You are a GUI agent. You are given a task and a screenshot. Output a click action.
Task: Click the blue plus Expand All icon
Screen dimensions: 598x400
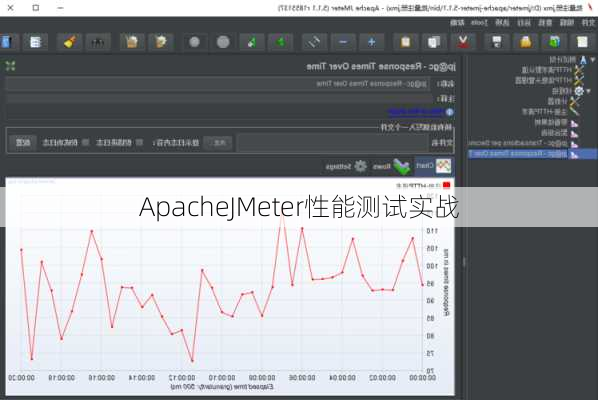point(371,42)
